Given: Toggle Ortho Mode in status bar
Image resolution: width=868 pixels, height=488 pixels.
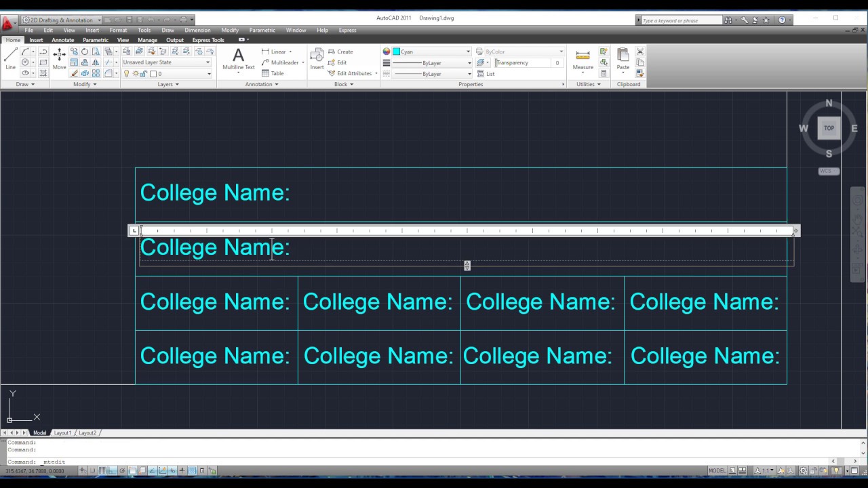Looking at the screenshot, I should pos(112,470).
